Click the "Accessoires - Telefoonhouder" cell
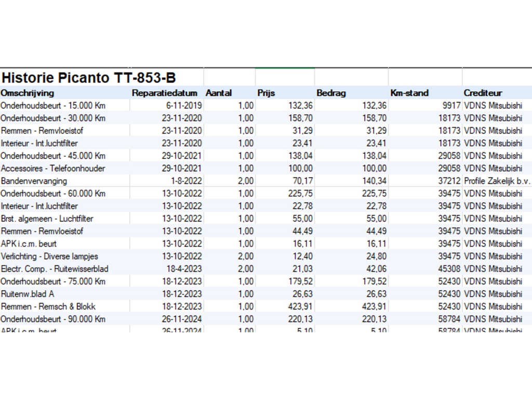Image resolution: width=532 pixels, height=399 pixels. pos(53,168)
